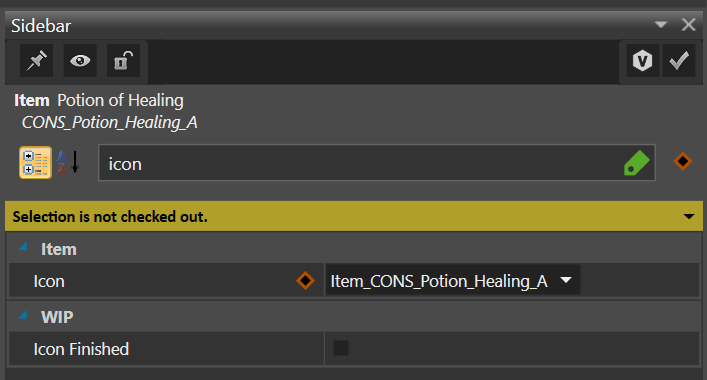Image resolution: width=707 pixels, height=380 pixels.
Task: Click the checkmark icon in toolbar
Action: coord(679,60)
